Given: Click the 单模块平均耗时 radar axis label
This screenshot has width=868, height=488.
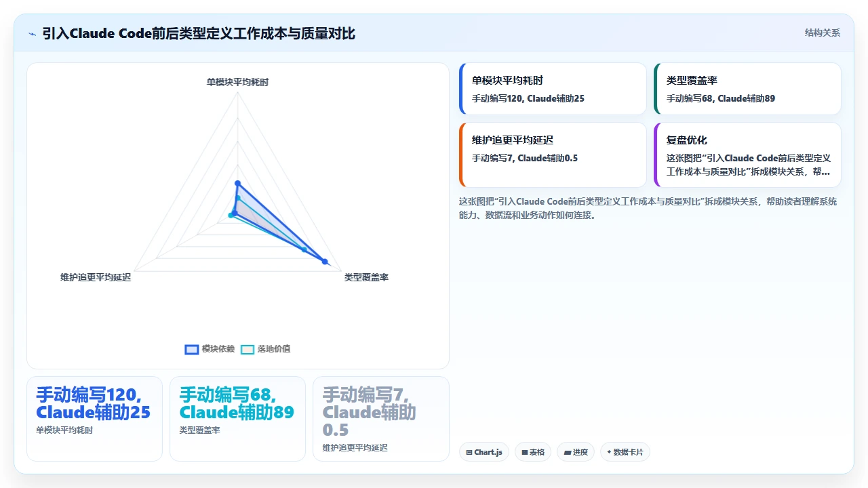Looking at the screenshot, I should (x=237, y=82).
